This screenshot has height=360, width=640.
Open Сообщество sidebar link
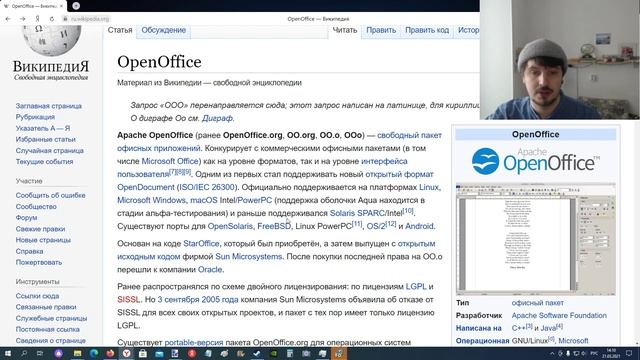[x=36, y=207]
